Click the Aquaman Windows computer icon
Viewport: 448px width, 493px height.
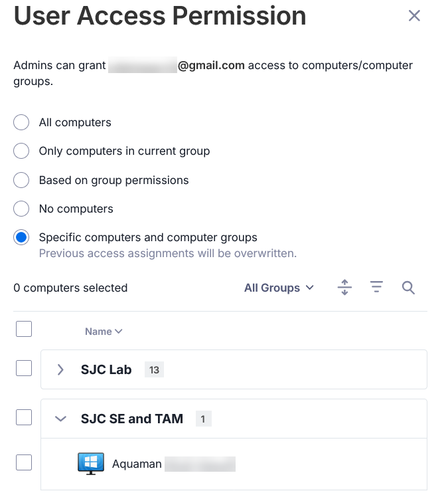(x=91, y=464)
